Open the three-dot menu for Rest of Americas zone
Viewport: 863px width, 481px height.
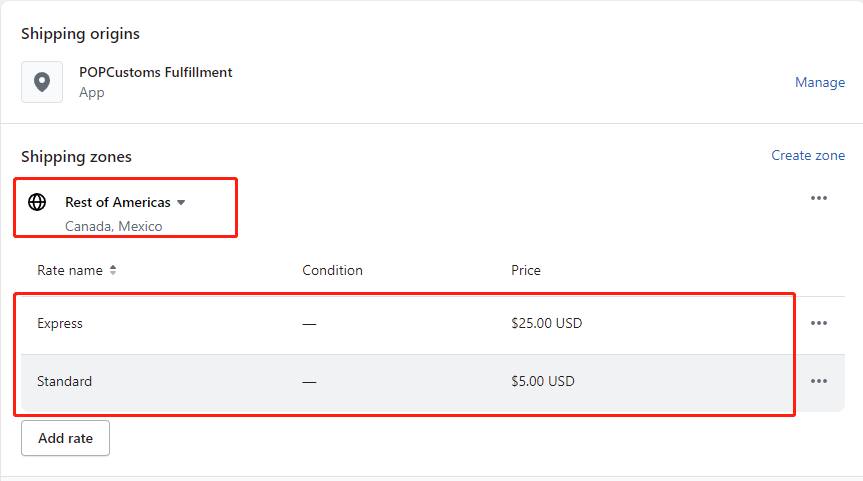pyautogui.click(x=818, y=198)
